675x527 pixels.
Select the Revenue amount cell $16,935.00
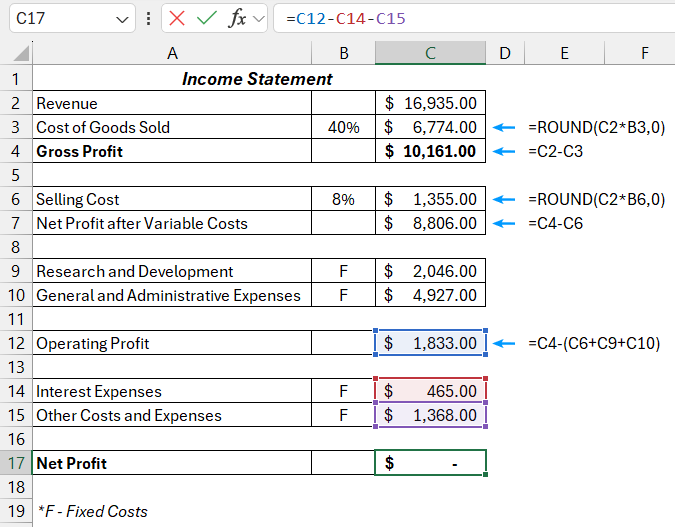[430, 102]
